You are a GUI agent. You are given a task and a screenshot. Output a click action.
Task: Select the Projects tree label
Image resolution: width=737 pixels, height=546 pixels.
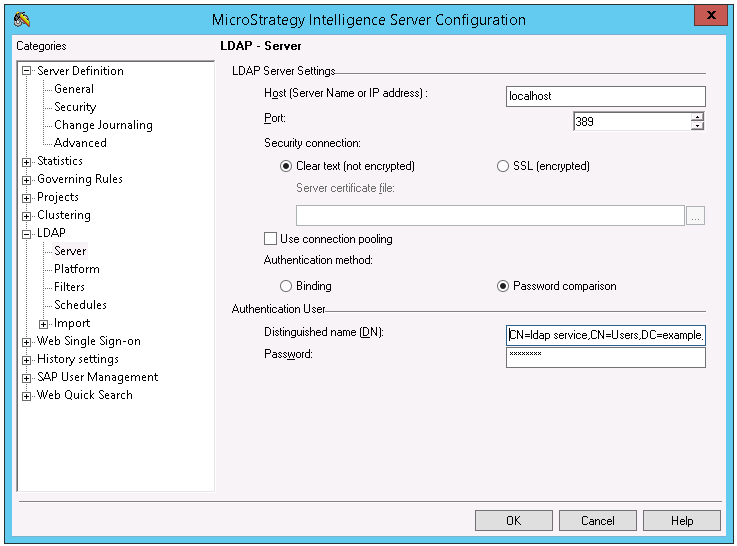pyautogui.click(x=58, y=197)
